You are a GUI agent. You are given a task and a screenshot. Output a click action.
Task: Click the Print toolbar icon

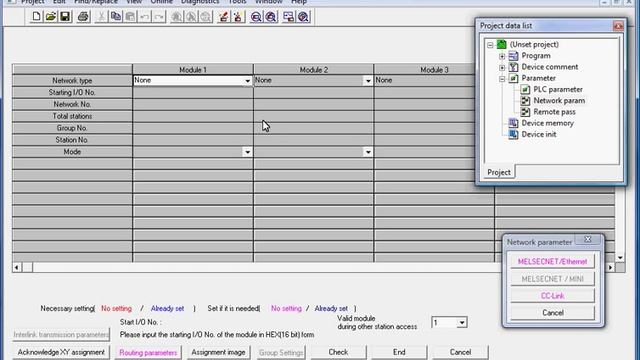point(83,17)
